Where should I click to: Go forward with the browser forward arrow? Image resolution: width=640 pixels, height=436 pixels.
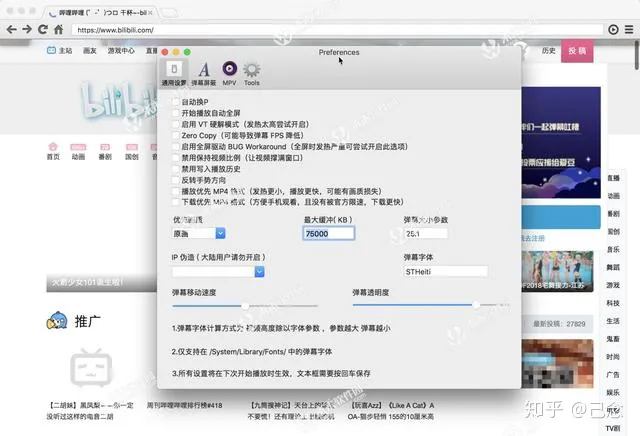click(x=27, y=29)
